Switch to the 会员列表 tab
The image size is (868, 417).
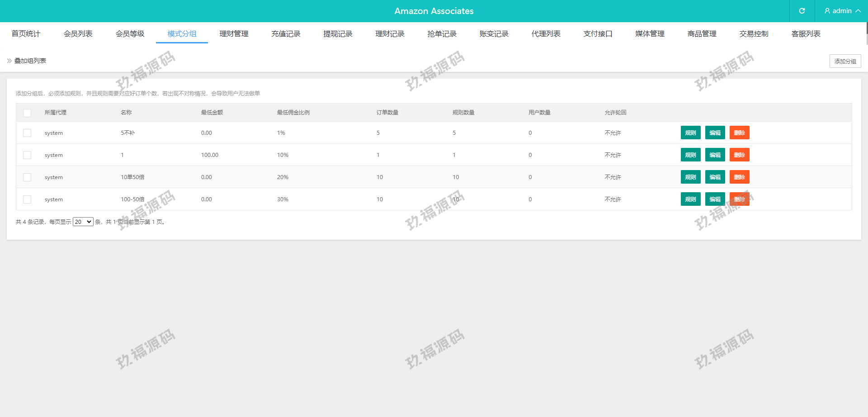[x=78, y=34]
